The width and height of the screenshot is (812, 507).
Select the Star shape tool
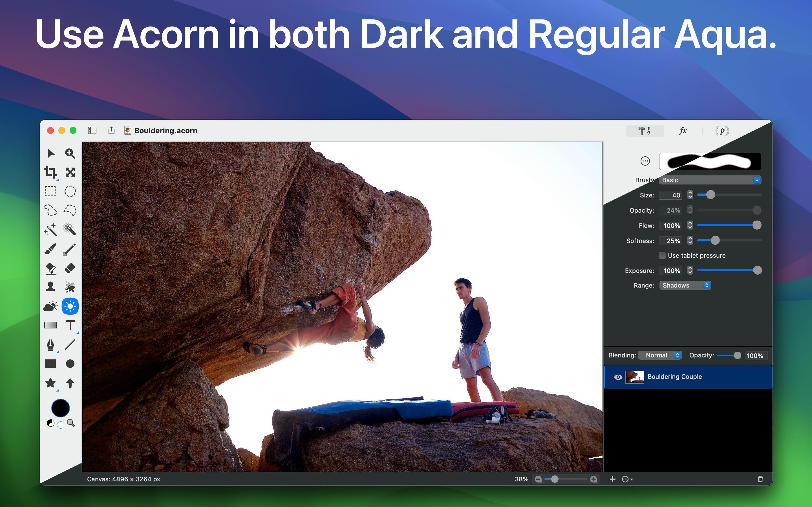[x=50, y=383]
